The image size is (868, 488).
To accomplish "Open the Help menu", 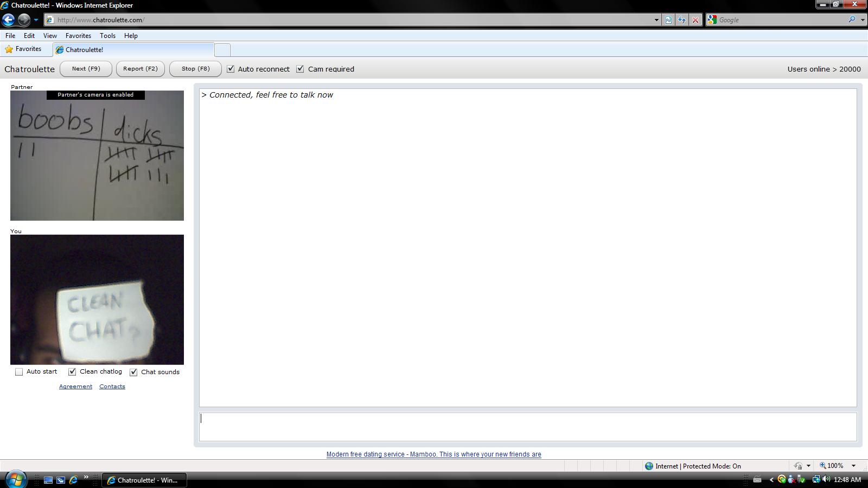I will [x=131, y=36].
